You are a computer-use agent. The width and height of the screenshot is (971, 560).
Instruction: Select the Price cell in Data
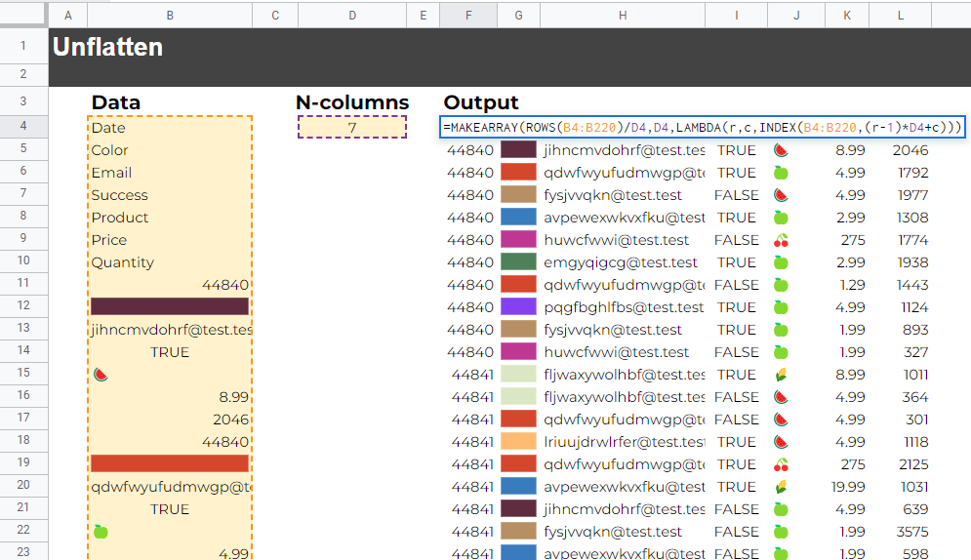pos(170,240)
